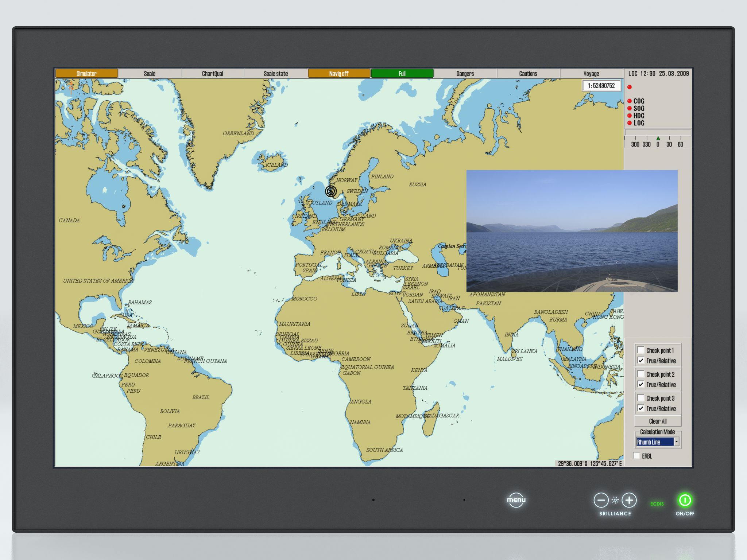Click the UNITED STATES OF AMERICA label

coord(98,281)
